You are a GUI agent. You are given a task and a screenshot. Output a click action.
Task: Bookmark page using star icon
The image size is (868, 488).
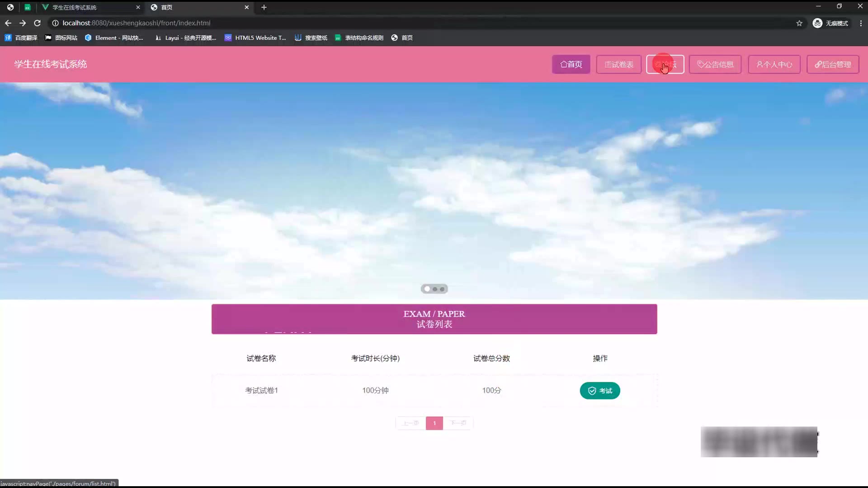799,23
